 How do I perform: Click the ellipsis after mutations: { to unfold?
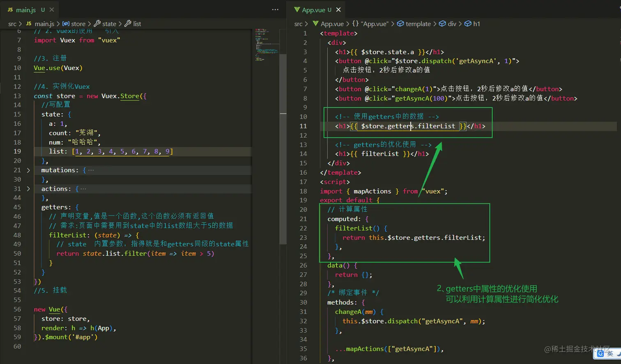pyautogui.click(x=91, y=170)
